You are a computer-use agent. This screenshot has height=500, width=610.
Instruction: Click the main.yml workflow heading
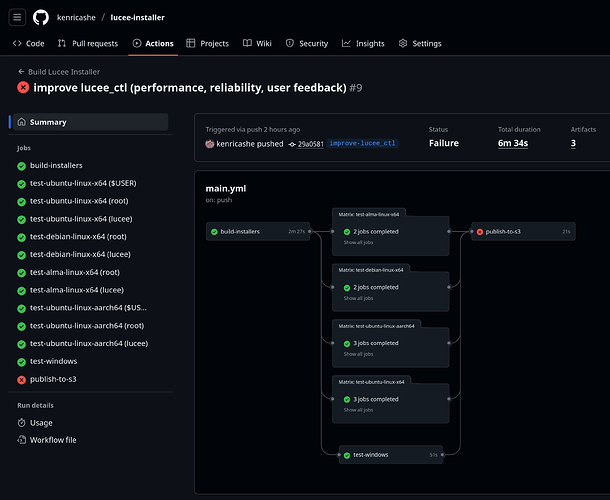pyautogui.click(x=226, y=189)
